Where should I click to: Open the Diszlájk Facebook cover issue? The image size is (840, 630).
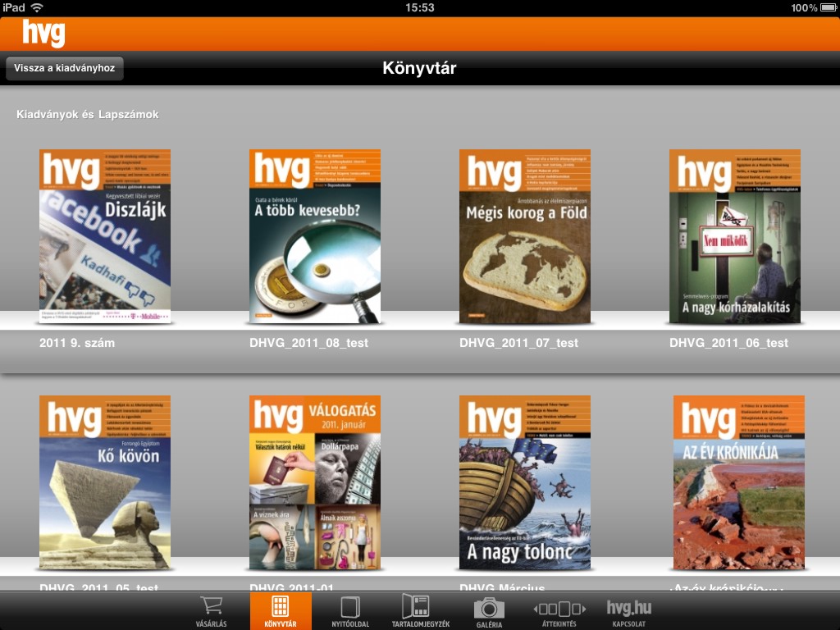[105, 236]
